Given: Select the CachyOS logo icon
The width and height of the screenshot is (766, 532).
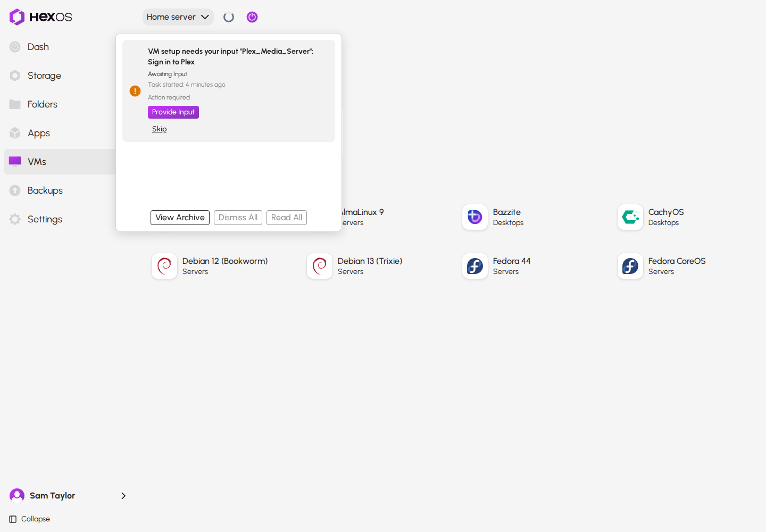Looking at the screenshot, I should [x=630, y=217].
